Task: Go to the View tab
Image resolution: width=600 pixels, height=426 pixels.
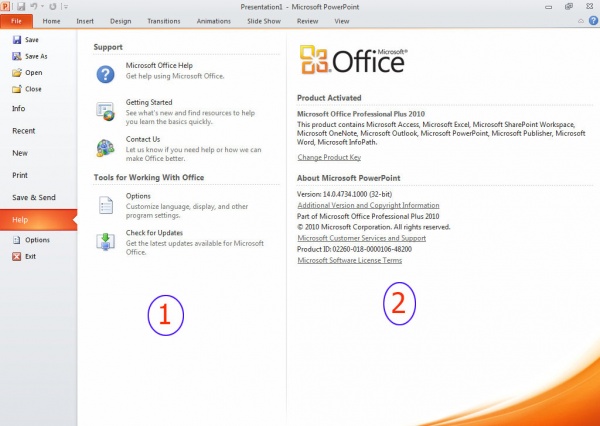Action: pos(342,21)
